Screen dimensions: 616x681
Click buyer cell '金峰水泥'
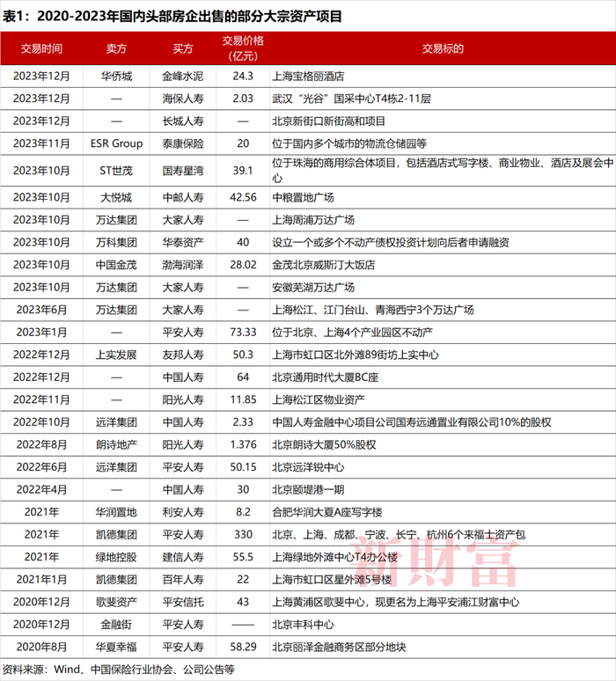tap(182, 77)
